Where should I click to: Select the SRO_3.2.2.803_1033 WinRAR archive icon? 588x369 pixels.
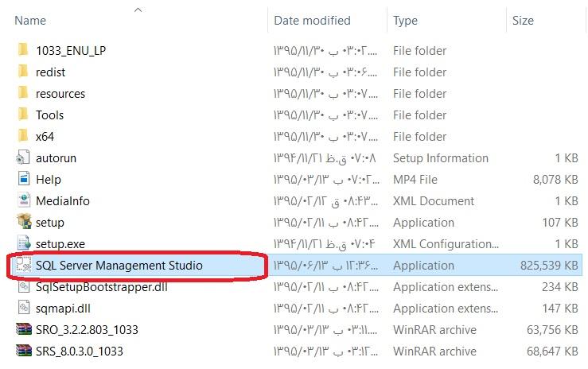[x=23, y=330]
